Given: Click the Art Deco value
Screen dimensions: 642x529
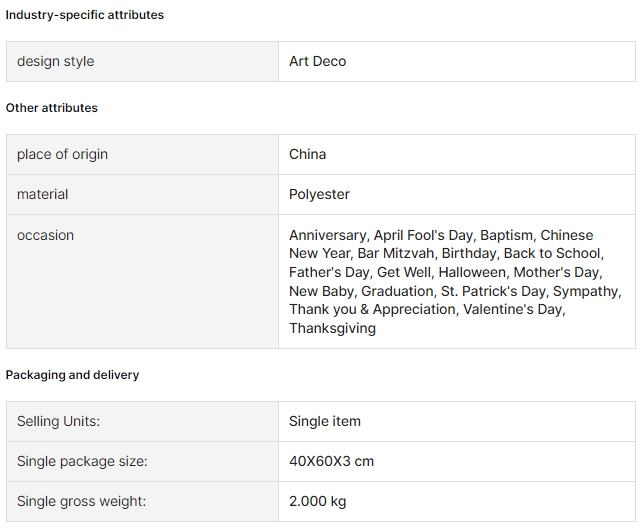Looking at the screenshot, I should (317, 61).
